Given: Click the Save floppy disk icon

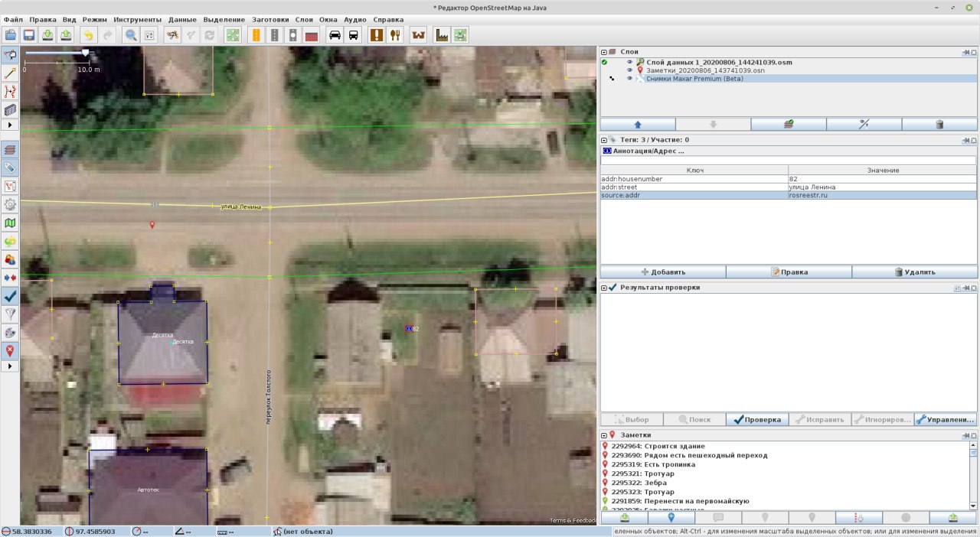Looking at the screenshot, I should (29, 35).
